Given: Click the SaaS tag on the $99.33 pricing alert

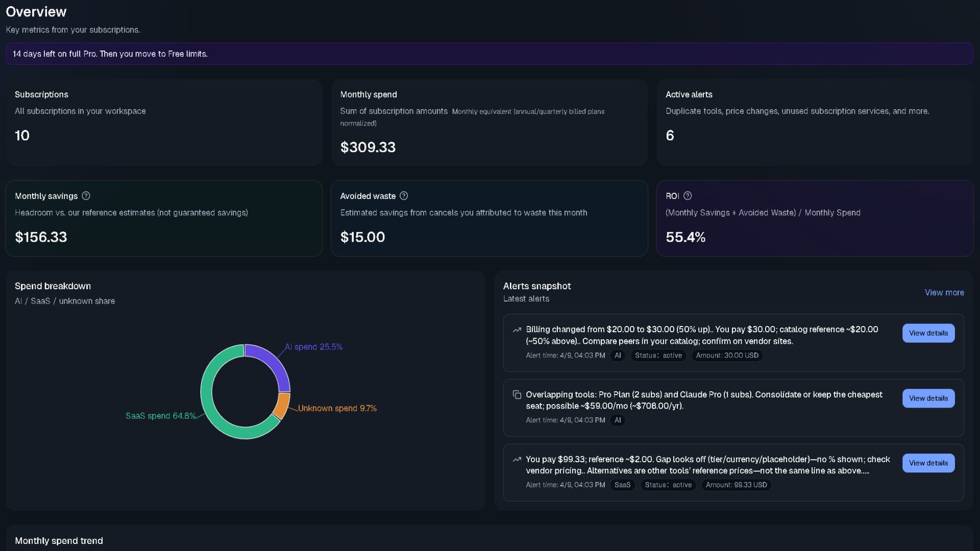Looking at the screenshot, I should 622,485.
